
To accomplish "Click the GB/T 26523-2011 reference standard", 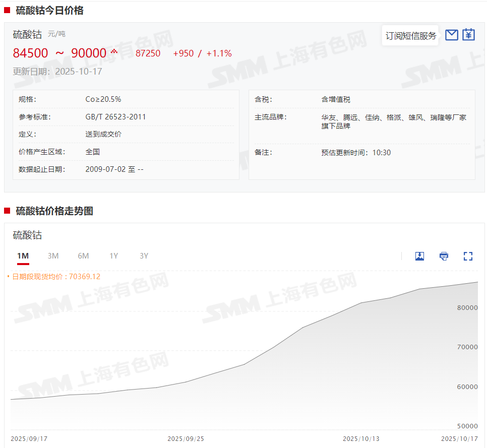I will (x=115, y=117).
